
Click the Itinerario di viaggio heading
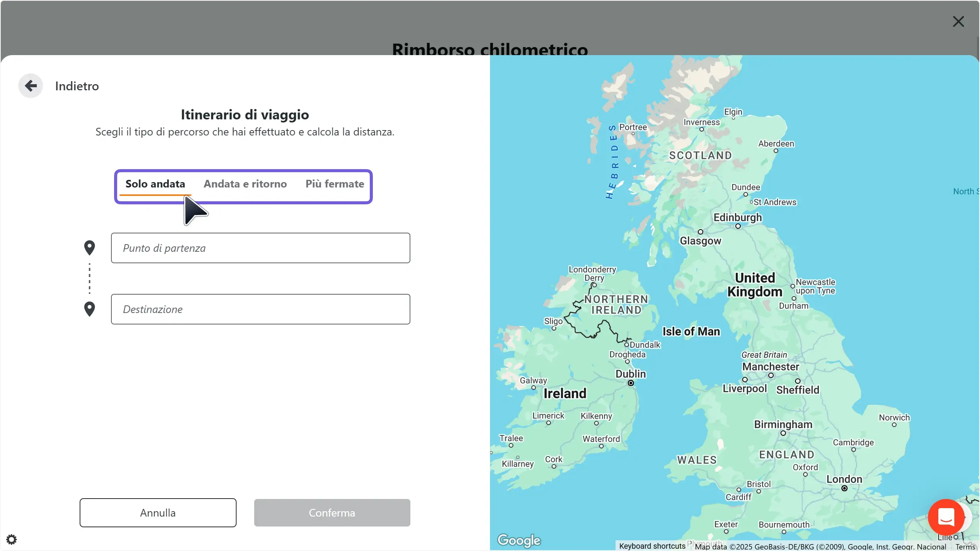pyautogui.click(x=245, y=115)
